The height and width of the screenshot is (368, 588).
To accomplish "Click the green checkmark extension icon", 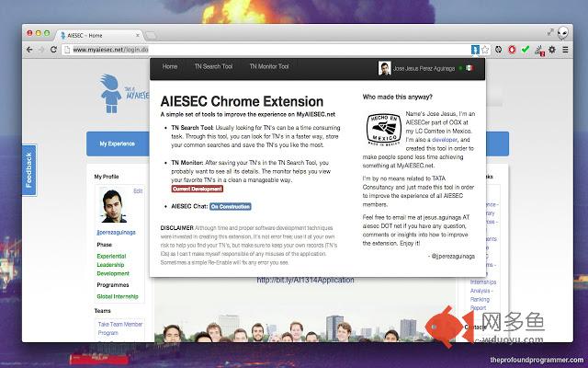I will (526, 49).
